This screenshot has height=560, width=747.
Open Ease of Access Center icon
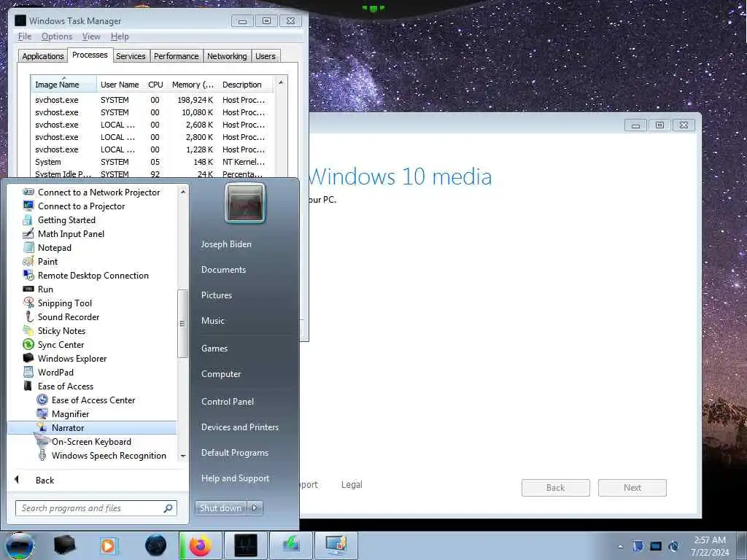point(42,400)
